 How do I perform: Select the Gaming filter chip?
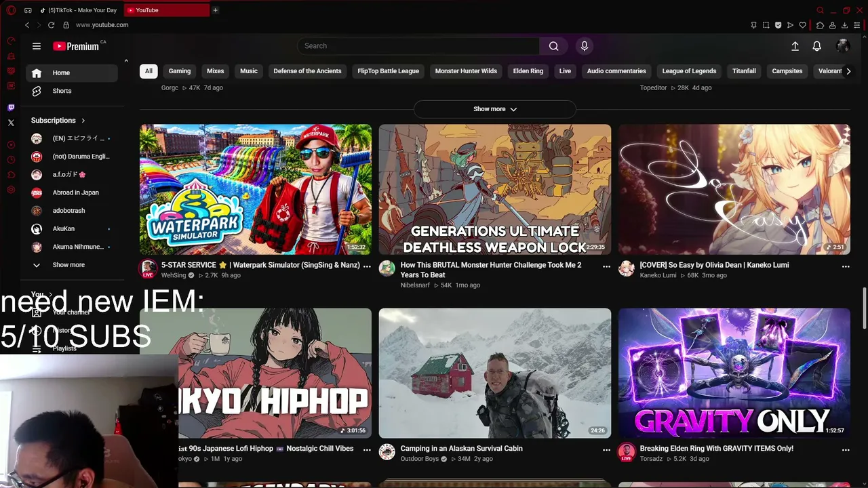pyautogui.click(x=180, y=71)
